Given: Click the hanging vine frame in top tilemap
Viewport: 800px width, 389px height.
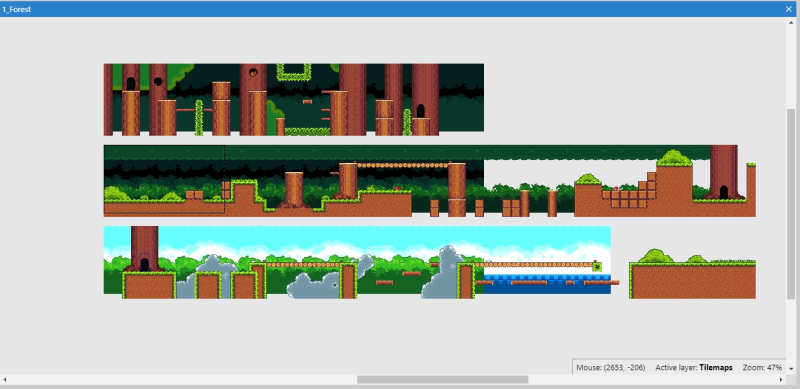Looking at the screenshot, I should click(x=294, y=72).
